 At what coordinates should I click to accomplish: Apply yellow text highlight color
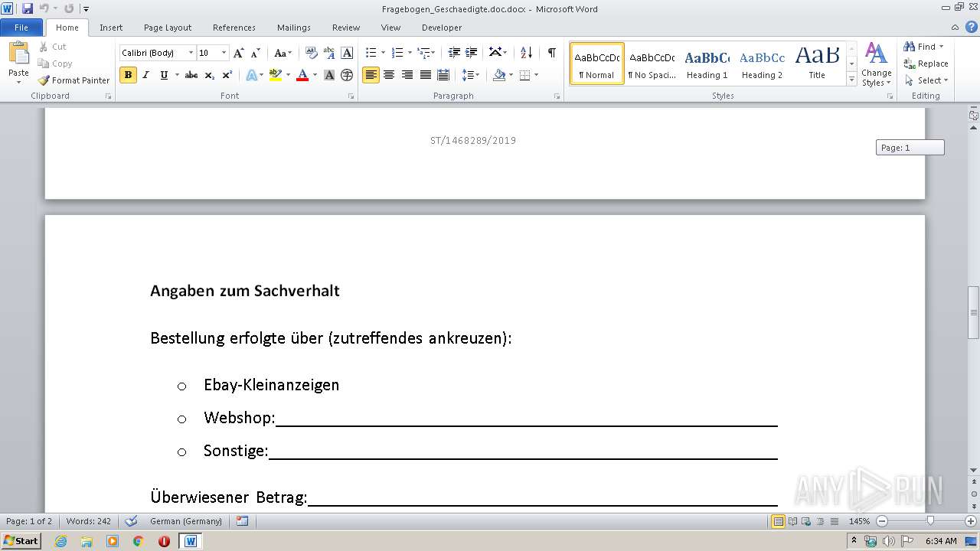tap(275, 75)
